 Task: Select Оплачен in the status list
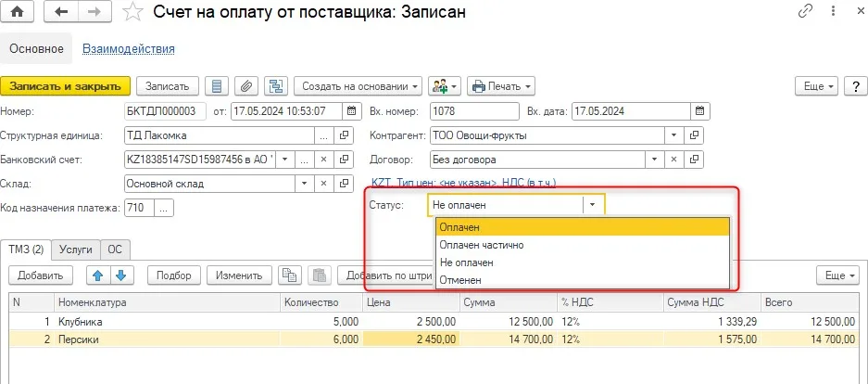coord(583,227)
